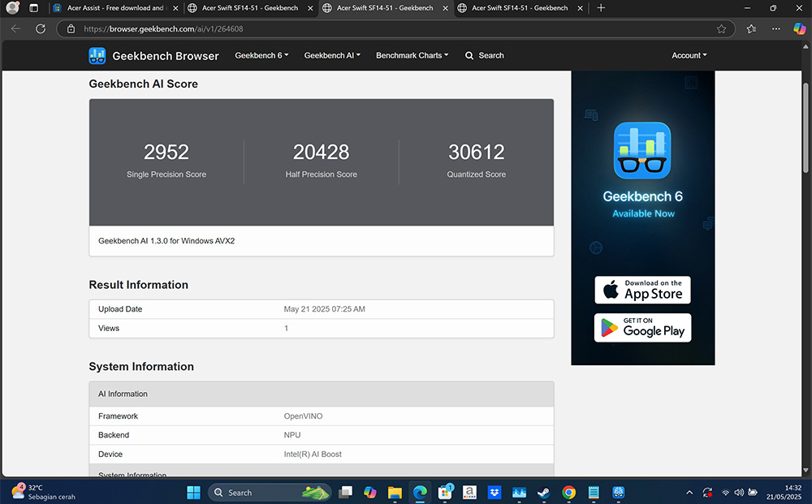Open clock and date 14:32 in tray
812x504 pixels.
pos(784,492)
